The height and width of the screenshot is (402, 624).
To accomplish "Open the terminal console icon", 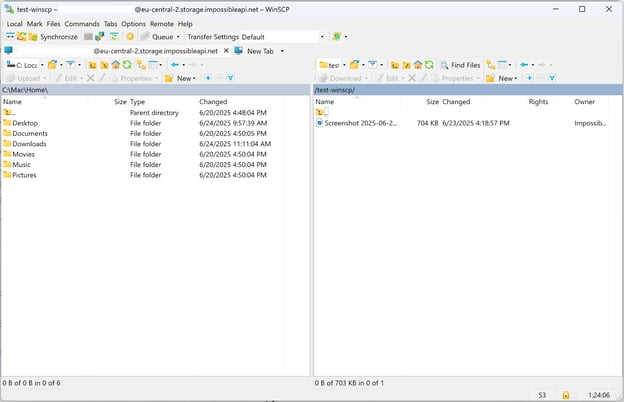I will [x=88, y=37].
